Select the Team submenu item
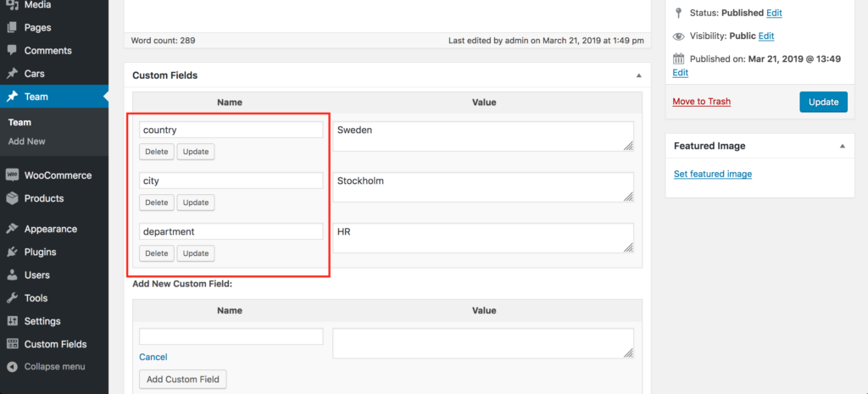Screen dimensions: 868x394 (x=19, y=122)
